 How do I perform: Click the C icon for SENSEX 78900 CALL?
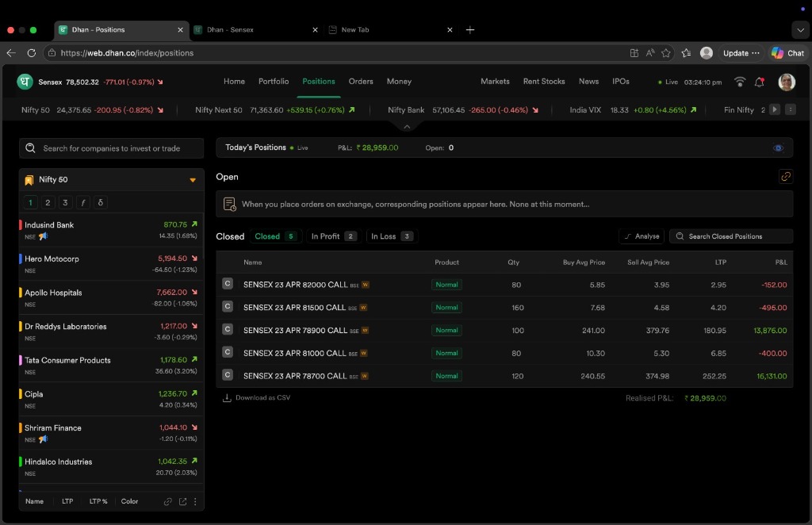click(x=228, y=329)
